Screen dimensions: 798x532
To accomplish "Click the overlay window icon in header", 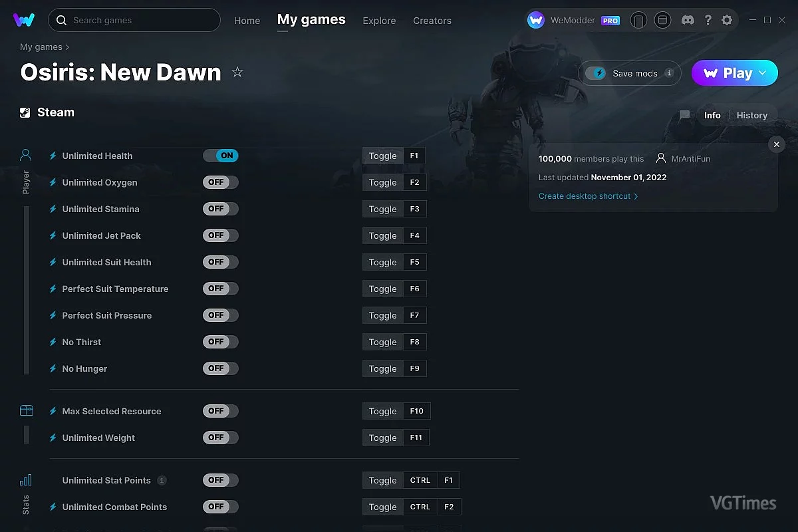I will pyautogui.click(x=662, y=21).
